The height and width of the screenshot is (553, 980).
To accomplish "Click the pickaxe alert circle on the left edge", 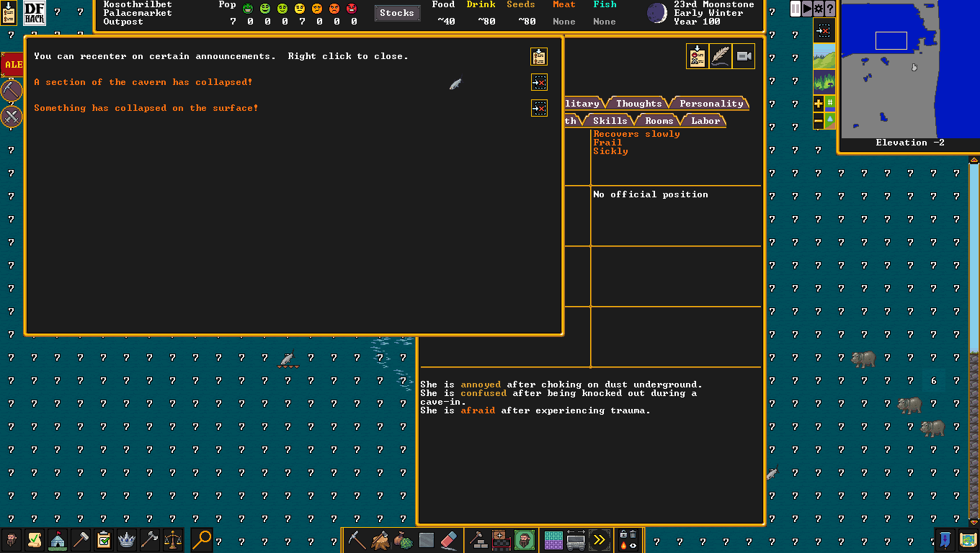I will (12, 91).
